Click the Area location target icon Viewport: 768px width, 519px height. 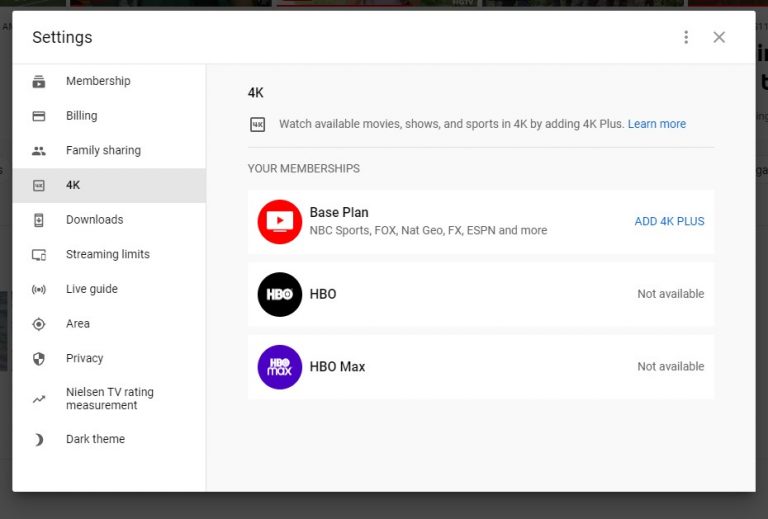pyautogui.click(x=39, y=324)
